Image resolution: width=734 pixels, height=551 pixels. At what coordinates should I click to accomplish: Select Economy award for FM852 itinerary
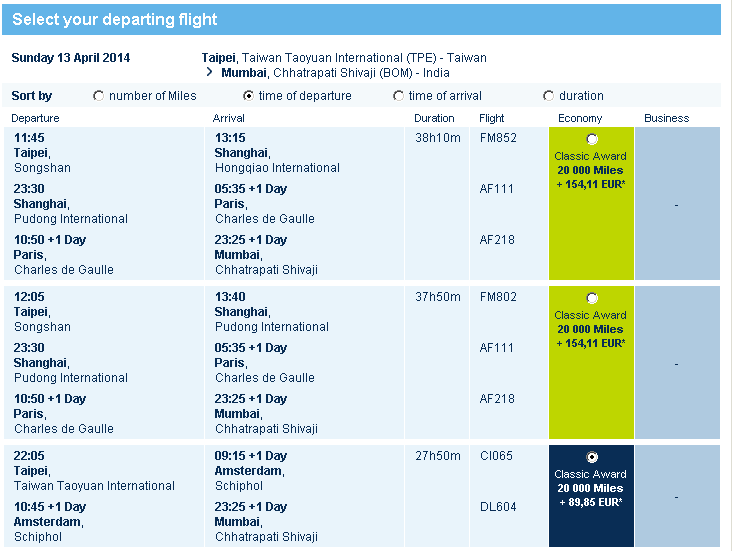[x=592, y=139]
